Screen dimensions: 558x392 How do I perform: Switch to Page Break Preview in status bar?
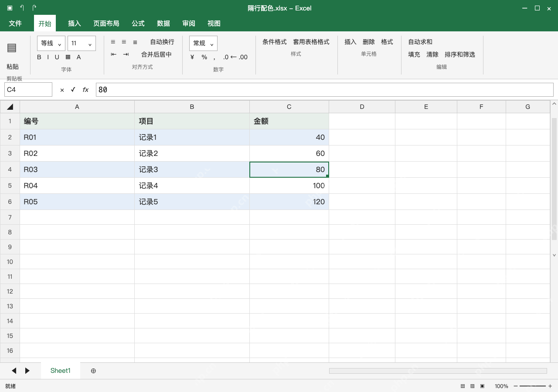(482, 386)
